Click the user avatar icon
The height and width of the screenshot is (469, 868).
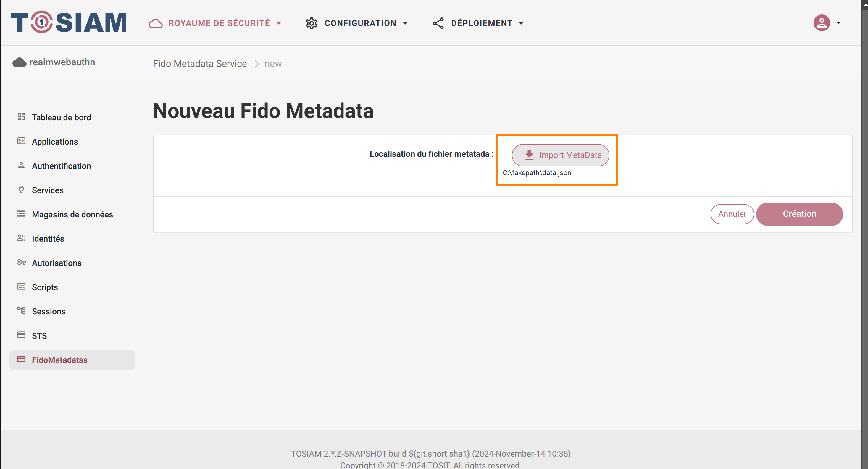pos(822,23)
